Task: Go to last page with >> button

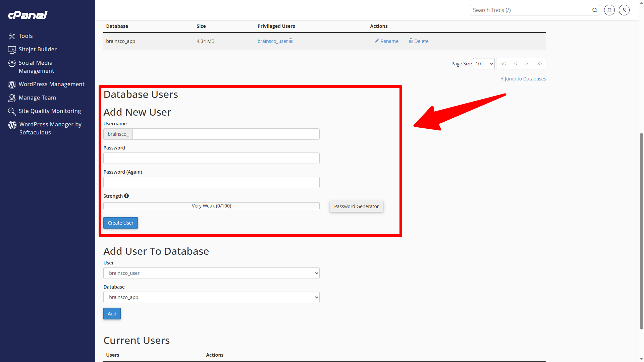Action: (x=539, y=64)
